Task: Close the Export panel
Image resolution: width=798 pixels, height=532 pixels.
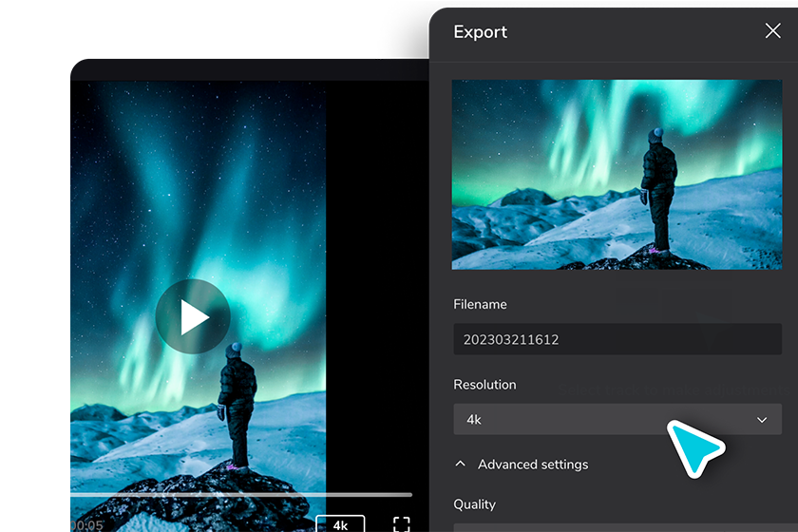Action: tap(772, 31)
